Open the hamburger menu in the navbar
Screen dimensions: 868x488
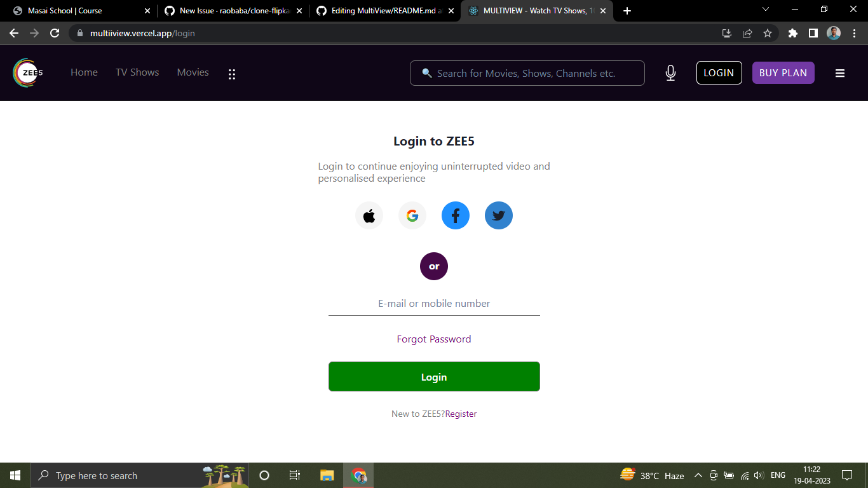pyautogui.click(x=840, y=72)
